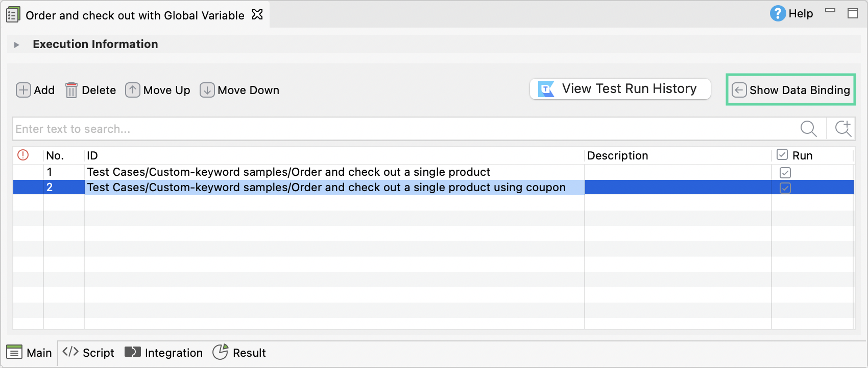Image resolution: width=868 pixels, height=368 pixels.
Task: Open the Integration tab
Action: click(x=164, y=353)
